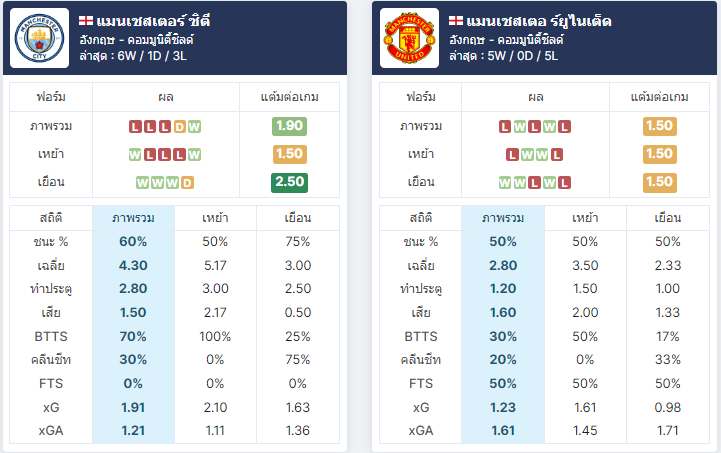Click England flag beside Manchester City name
The height and width of the screenshot is (453, 721).
(x=86, y=21)
